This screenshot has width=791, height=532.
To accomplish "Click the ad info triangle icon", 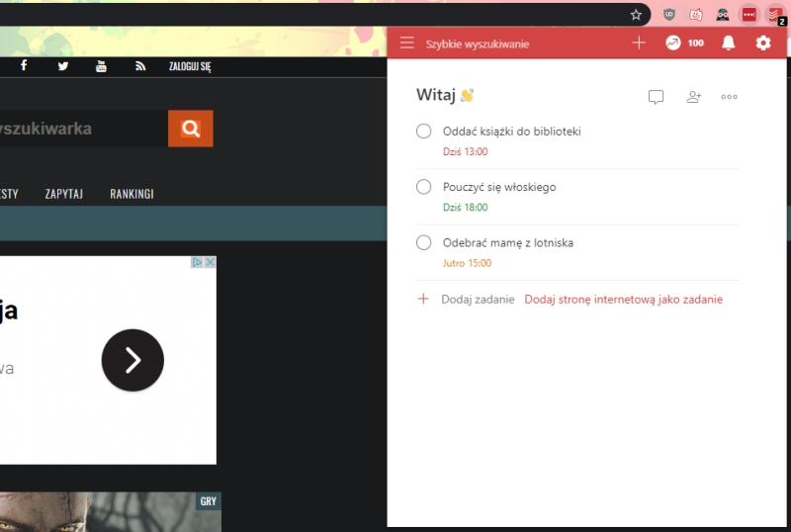I will tap(197, 262).
